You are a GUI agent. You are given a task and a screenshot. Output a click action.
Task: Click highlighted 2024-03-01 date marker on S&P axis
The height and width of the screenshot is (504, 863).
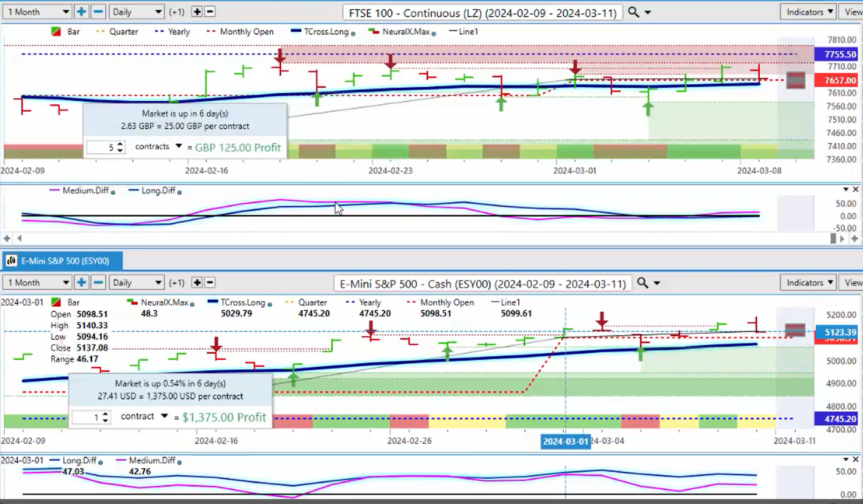coord(566,441)
